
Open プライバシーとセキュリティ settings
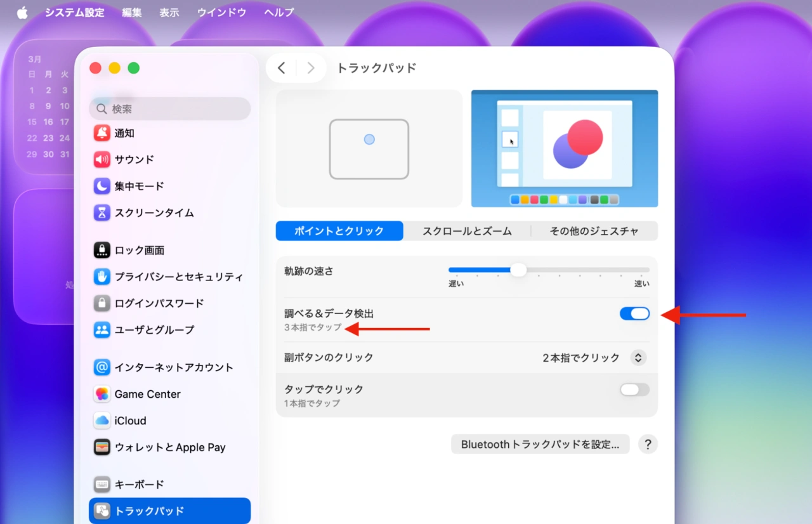101,277
